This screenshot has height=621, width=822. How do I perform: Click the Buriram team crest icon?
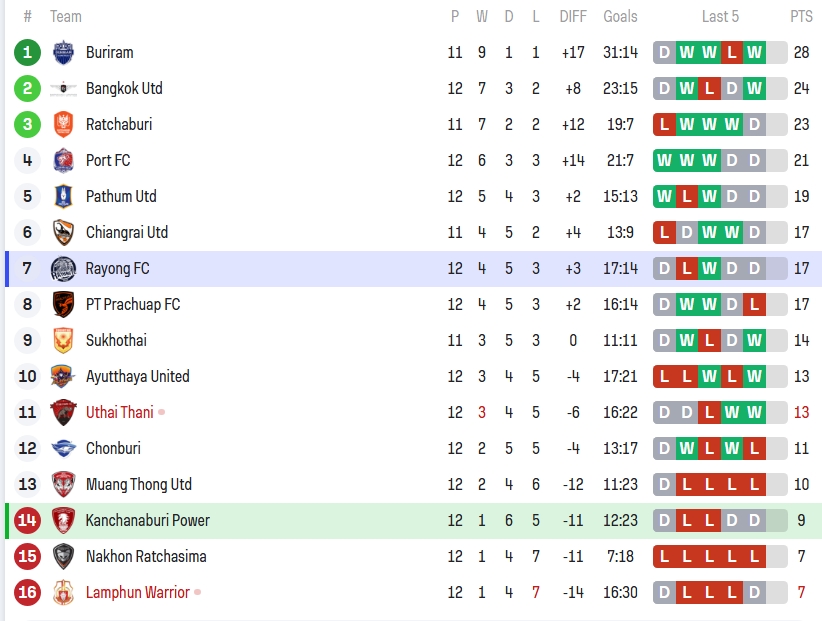click(x=63, y=52)
